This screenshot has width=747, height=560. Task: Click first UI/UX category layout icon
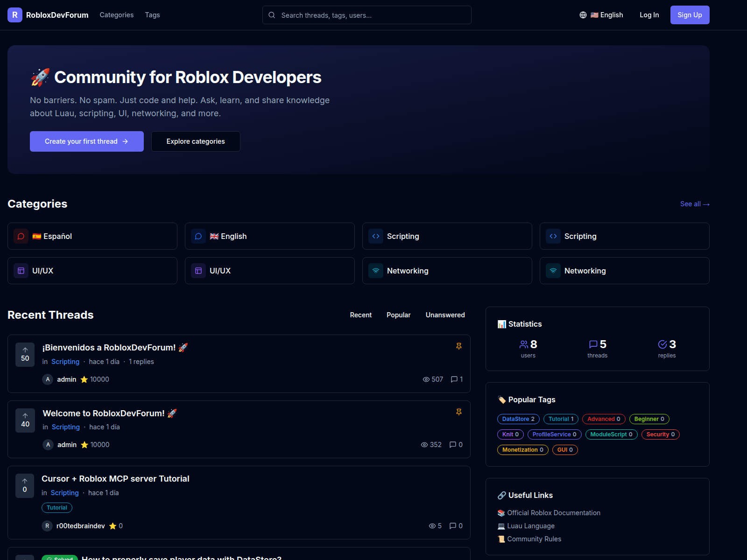(21, 271)
